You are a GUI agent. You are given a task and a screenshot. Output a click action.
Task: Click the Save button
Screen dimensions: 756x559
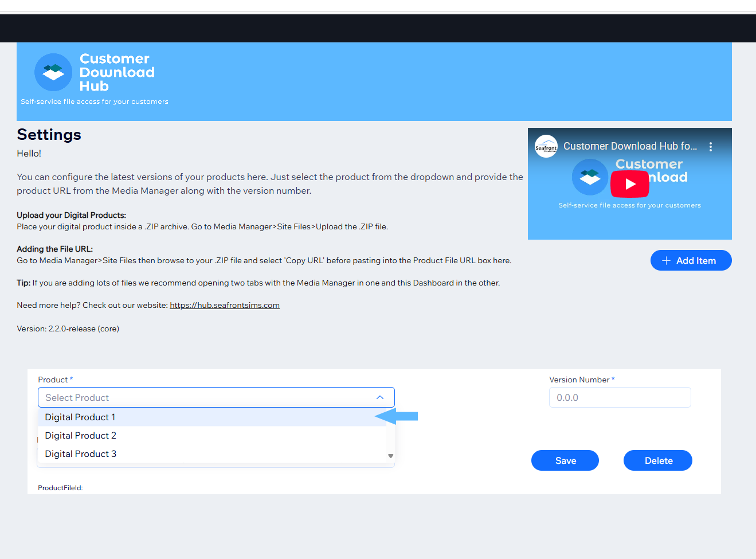point(565,460)
